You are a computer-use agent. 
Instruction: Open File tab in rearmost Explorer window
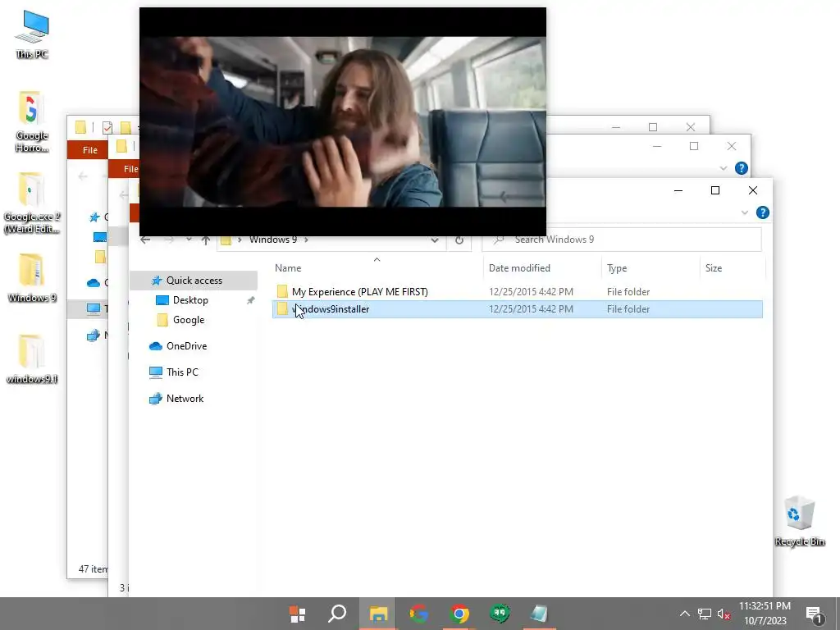pos(89,150)
